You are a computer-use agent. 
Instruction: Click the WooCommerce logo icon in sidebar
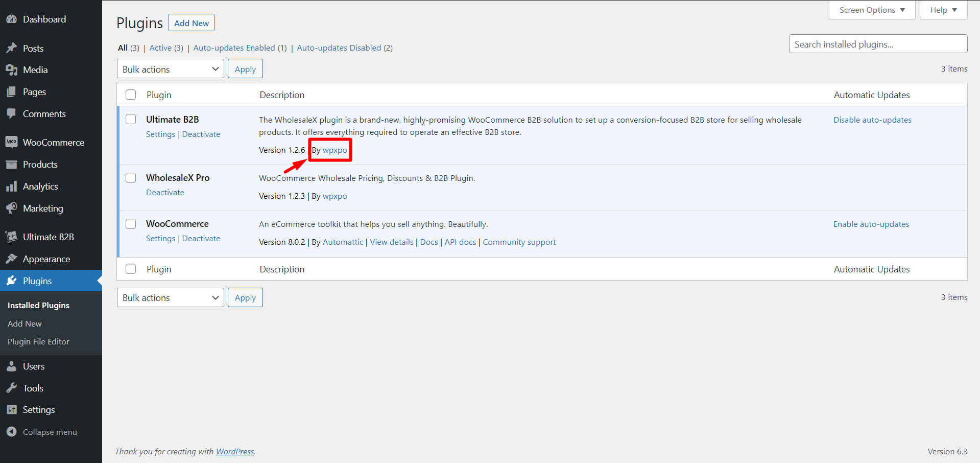pyautogui.click(x=11, y=142)
